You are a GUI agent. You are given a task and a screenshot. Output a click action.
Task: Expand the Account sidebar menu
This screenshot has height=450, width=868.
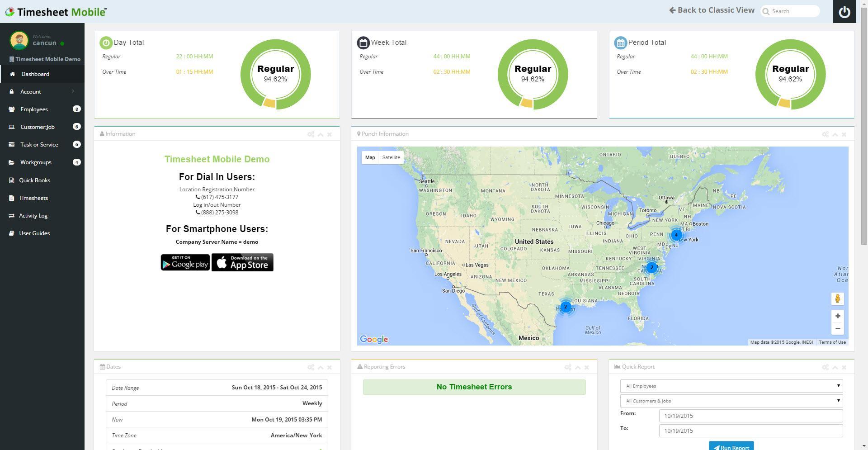click(42, 92)
